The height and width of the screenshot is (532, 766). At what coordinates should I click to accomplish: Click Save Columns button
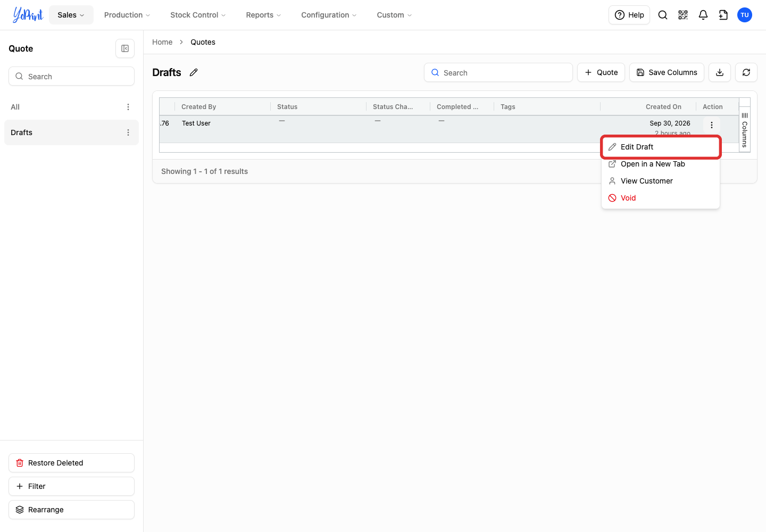(667, 72)
